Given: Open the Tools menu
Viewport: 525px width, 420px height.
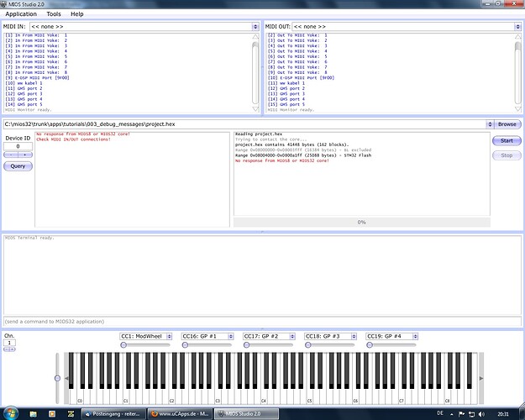Looking at the screenshot, I should pyautogui.click(x=54, y=14).
